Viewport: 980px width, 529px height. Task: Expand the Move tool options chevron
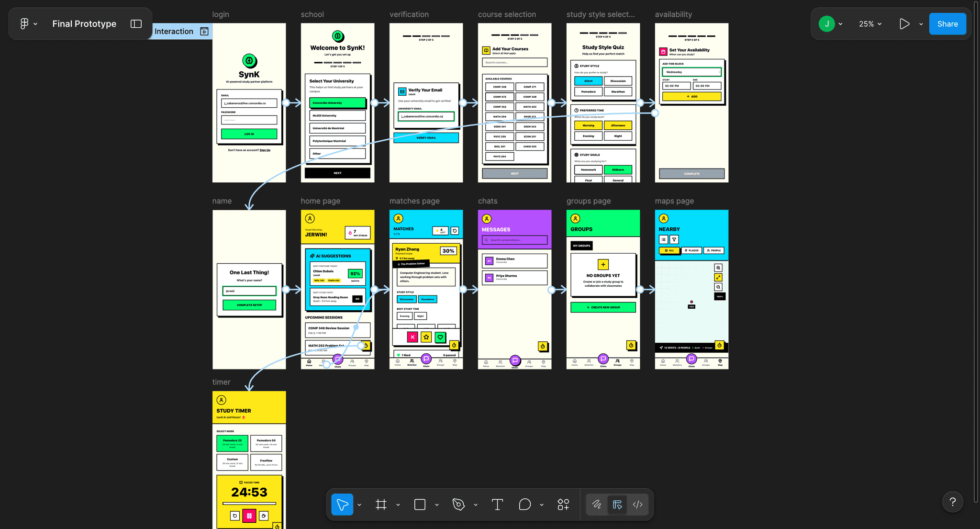pos(359,505)
